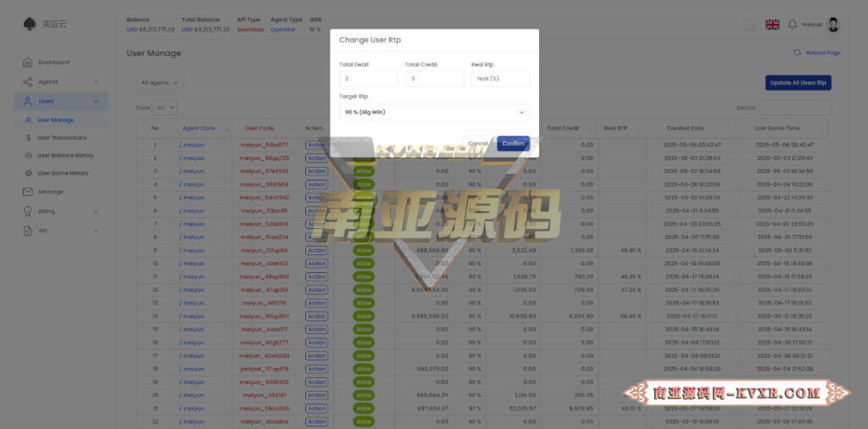Image resolution: width=868 pixels, height=429 pixels.
Task: Click the meiyun profile avatar
Action: (833, 25)
